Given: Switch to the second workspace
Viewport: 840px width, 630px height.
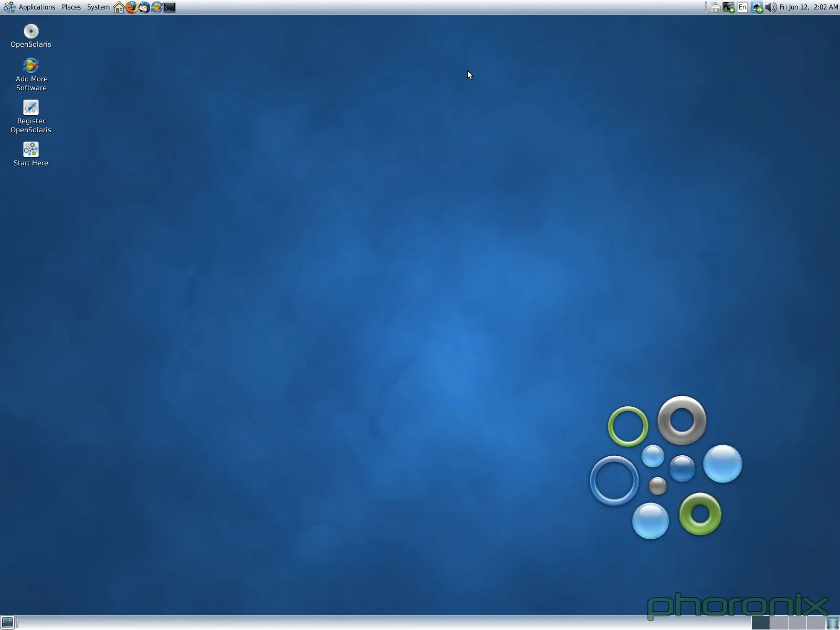Looking at the screenshot, I should click(779, 623).
